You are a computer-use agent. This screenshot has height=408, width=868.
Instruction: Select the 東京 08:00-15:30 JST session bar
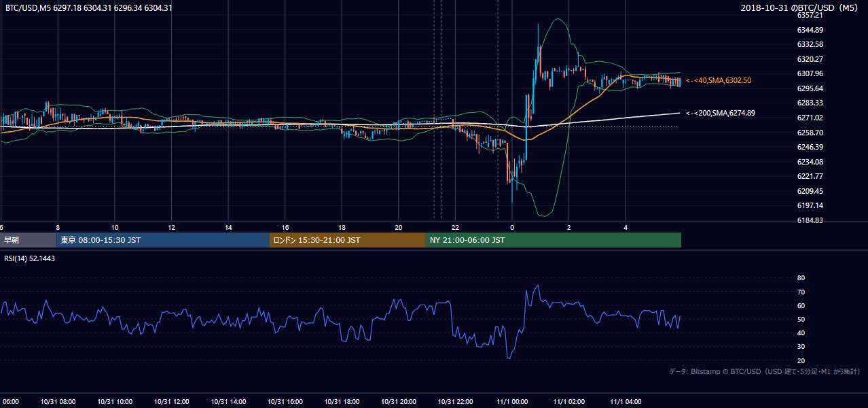(x=163, y=240)
